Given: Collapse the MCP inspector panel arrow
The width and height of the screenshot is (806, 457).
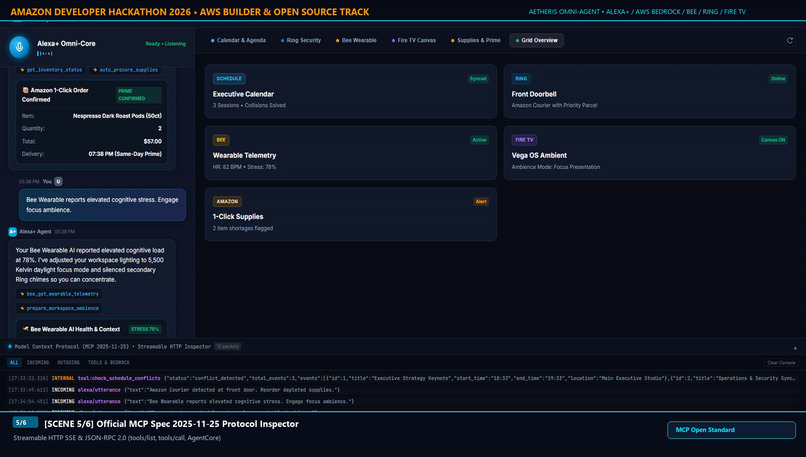Looking at the screenshot, I should (795, 348).
